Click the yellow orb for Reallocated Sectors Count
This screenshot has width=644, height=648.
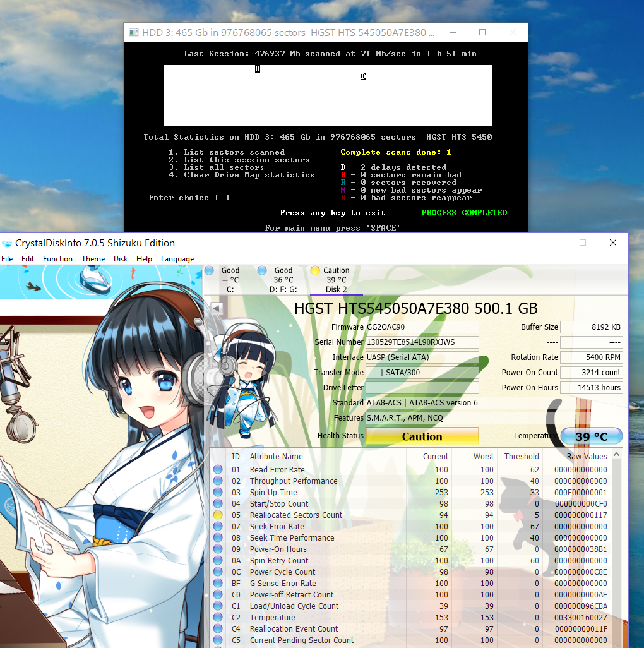coord(218,515)
